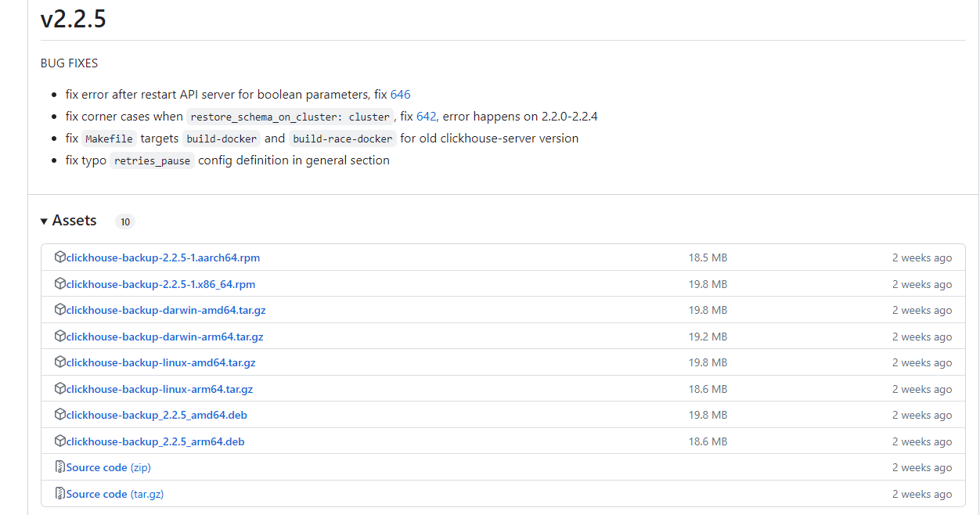Viewport: 980px width, 515px height.
Task: Click package icon beside clickhouse-backup-2.2.5-1.x86_64.rpm
Action: [x=59, y=284]
